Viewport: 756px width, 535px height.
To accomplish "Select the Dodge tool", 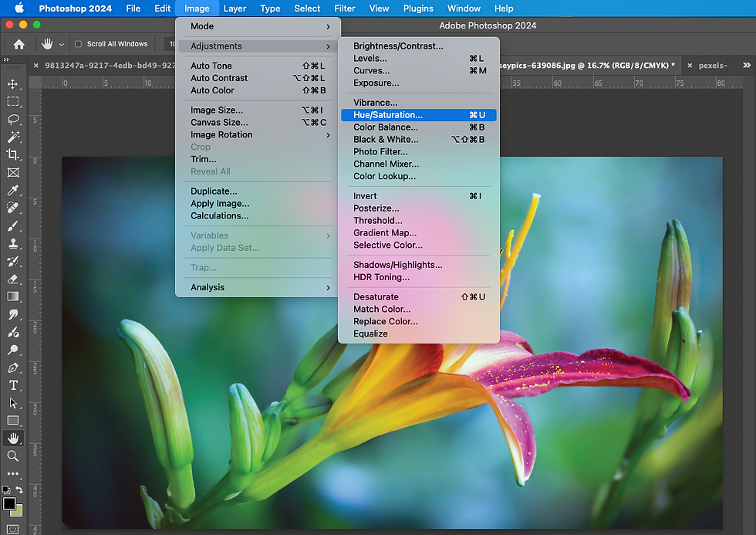I will click(13, 350).
